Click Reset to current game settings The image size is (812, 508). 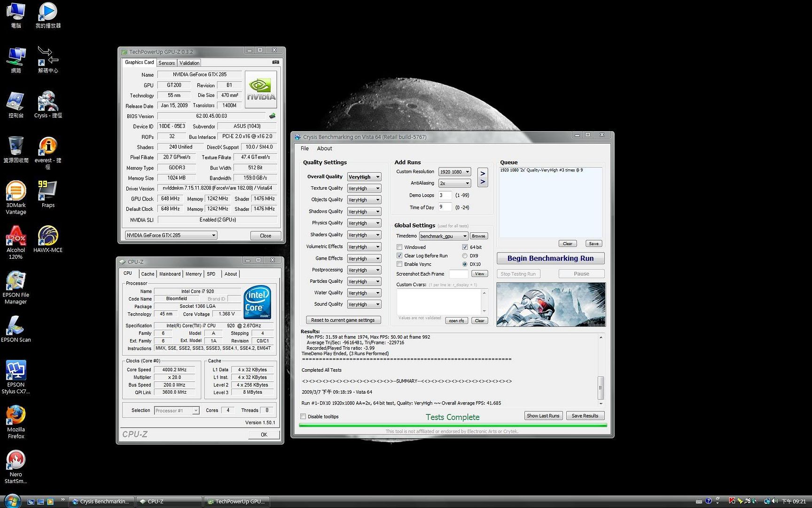(343, 320)
